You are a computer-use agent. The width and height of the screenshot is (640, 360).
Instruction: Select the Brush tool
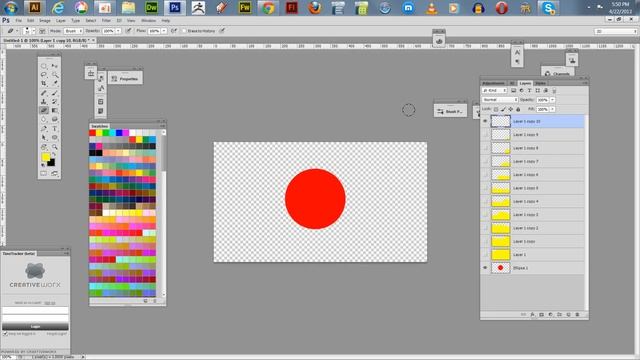point(55,93)
